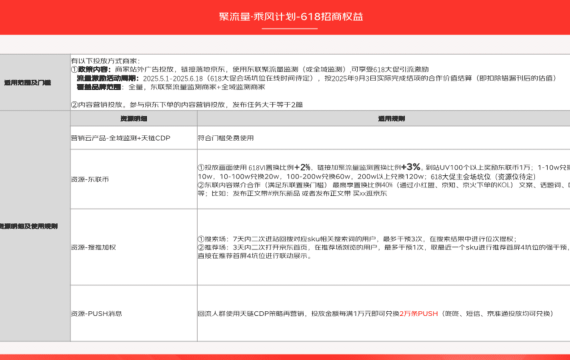Click the title '聚流量·乘风计划-618招商权益'
570x360 pixels.
click(x=291, y=17)
